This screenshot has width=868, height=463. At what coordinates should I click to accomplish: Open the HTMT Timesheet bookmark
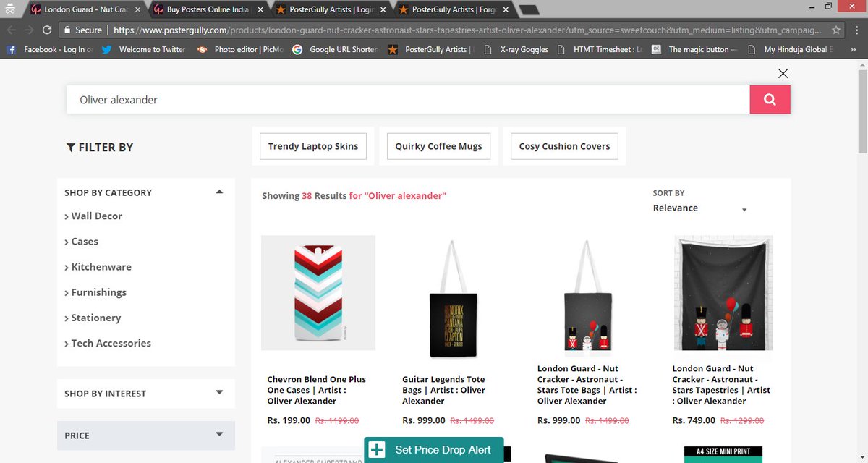600,49
